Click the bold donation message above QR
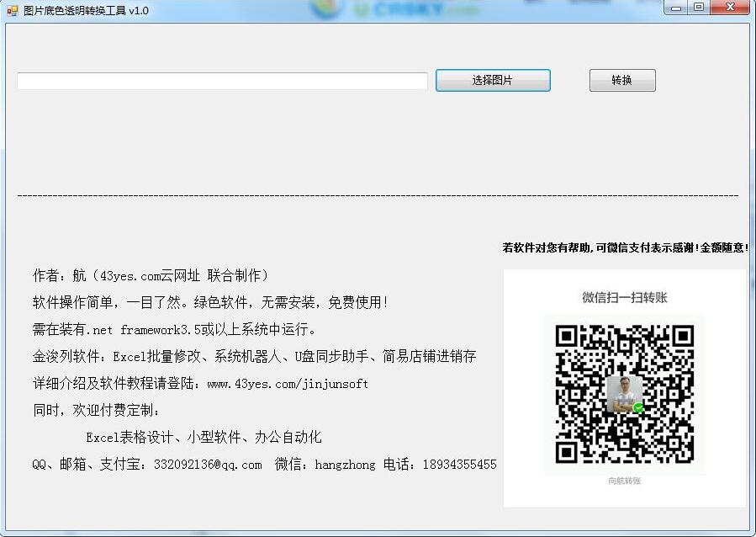Screen dimensions: 756x537 coord(625,247)
